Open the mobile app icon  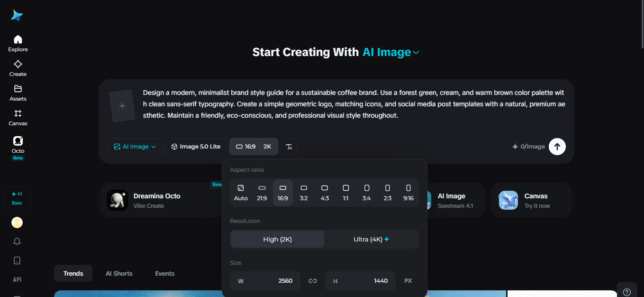pos(17,260)
